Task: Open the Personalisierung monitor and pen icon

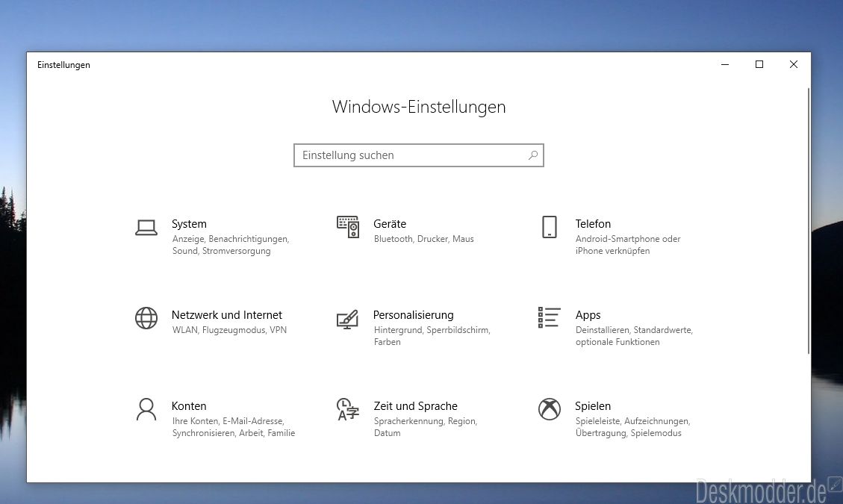Action: (x=347, y=320)
